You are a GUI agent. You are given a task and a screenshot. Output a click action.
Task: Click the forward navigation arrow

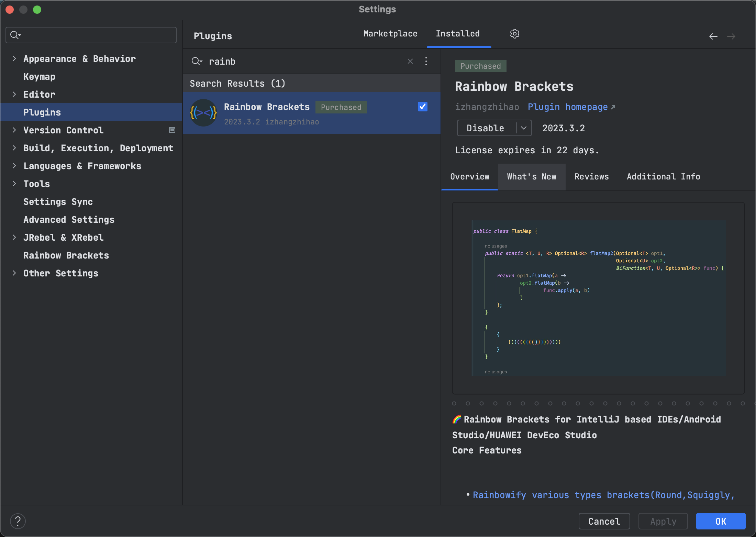[731, 36]
